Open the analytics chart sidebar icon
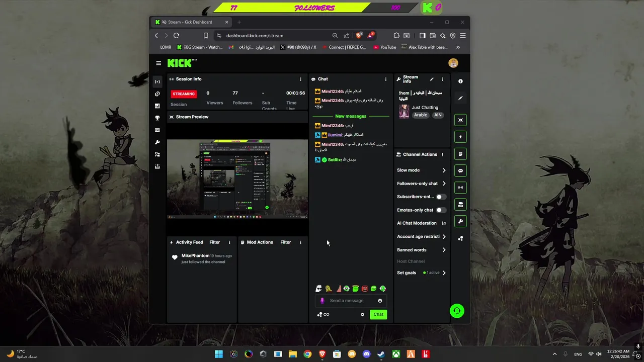 coord(157,106)
